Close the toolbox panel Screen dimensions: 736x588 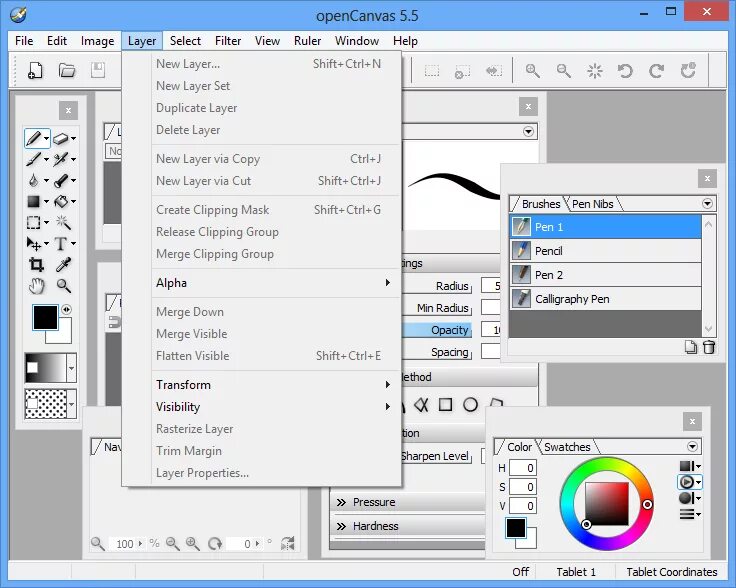click(x=69, y=111)
